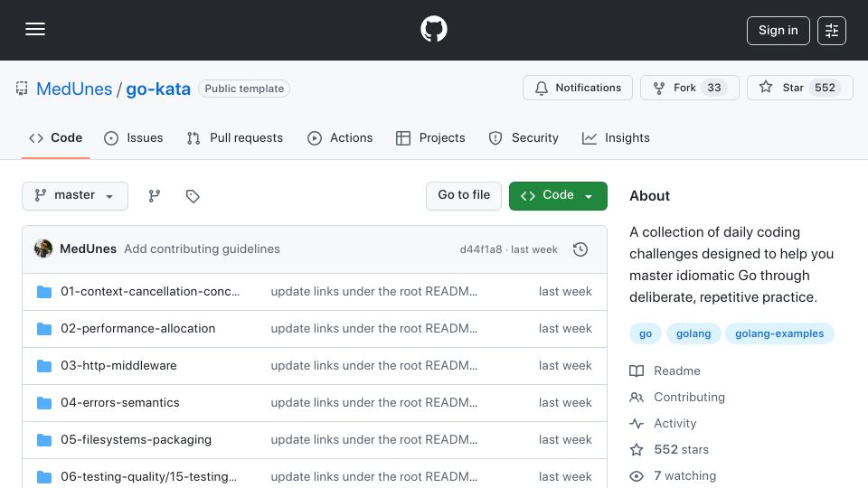Fork the repository
The height and width of the screenshot is (488, 868).
689,88
